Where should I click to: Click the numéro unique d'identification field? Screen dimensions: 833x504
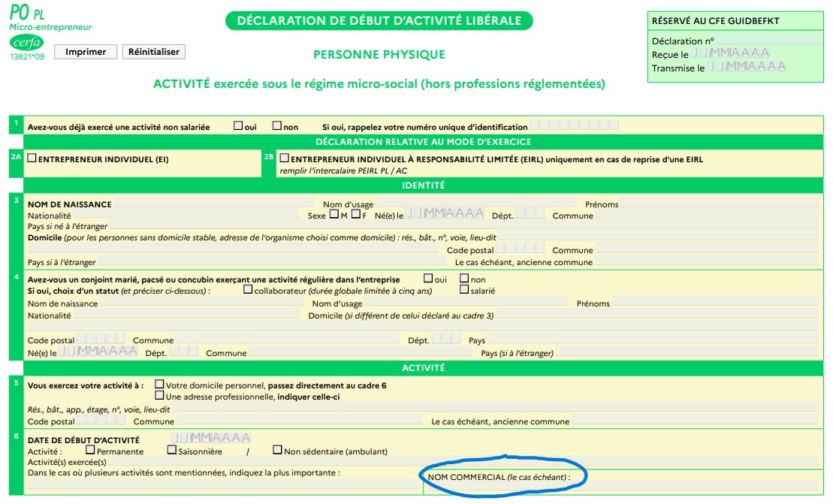click(x=574, y=125)
